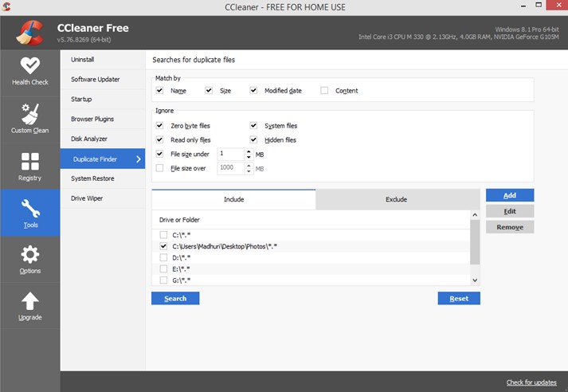Increase File size over value
Screen dimensions: 568x392
[x=249, y=166]
